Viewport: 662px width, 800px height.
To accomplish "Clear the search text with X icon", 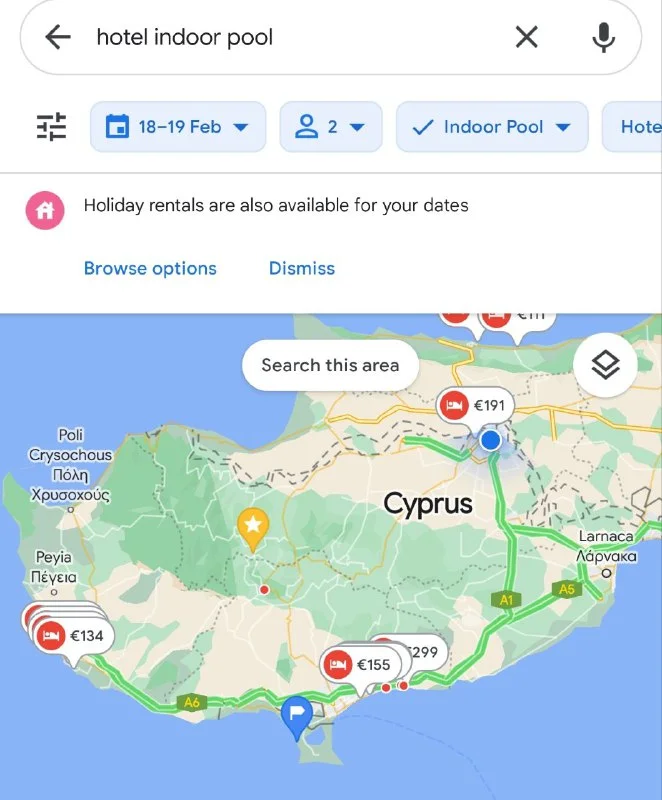I will [526, 37].
